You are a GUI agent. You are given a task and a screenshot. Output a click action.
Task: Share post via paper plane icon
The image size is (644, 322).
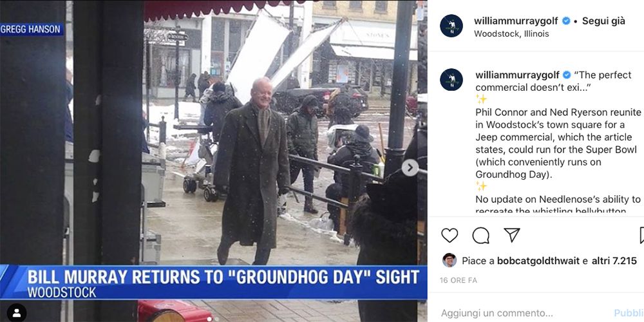(x=512, y=235)
